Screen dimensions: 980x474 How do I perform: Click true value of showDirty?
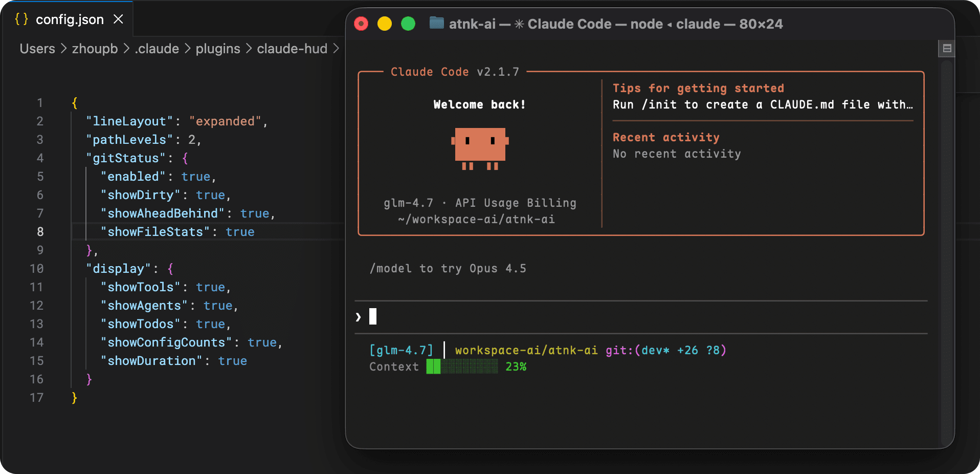coord(210,195)
